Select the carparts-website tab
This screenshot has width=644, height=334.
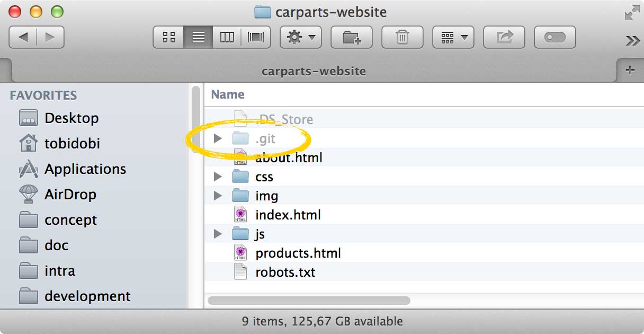314,71
